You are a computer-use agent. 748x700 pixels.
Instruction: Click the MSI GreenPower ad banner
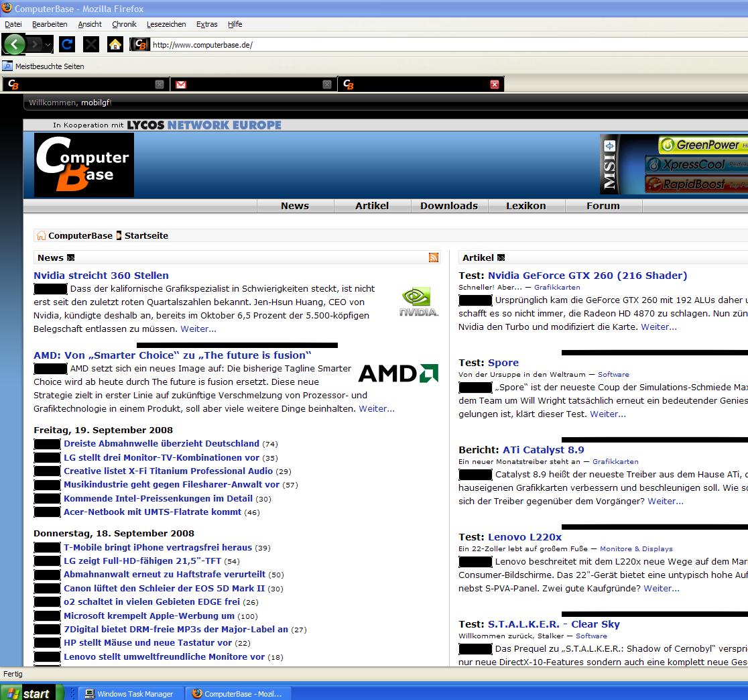[674, 165]
